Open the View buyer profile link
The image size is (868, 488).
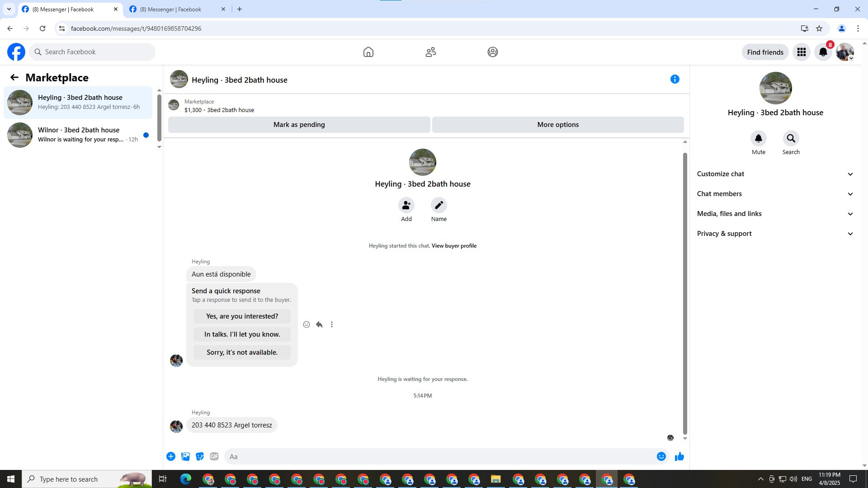tap(454, 246)
